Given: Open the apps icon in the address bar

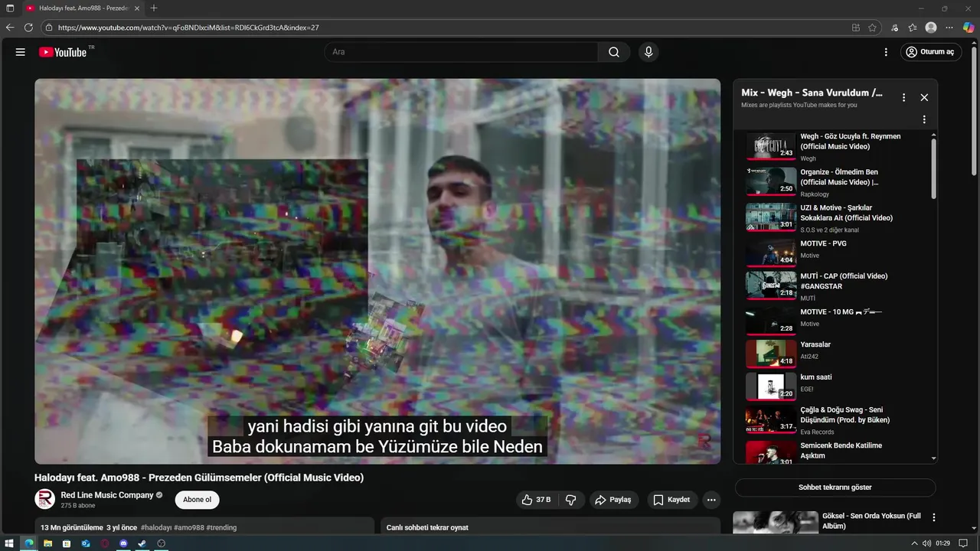Looking at the screenshot, I should pos(855,28).
